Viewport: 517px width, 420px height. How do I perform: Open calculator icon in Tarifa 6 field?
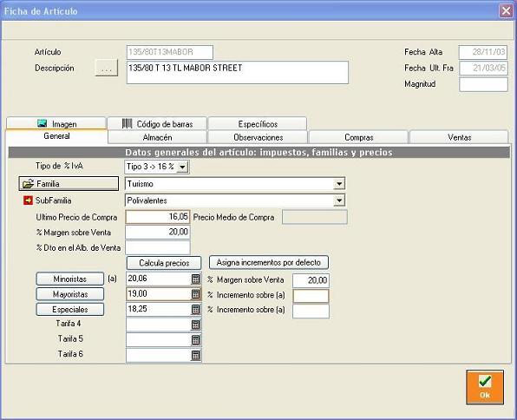195,355
